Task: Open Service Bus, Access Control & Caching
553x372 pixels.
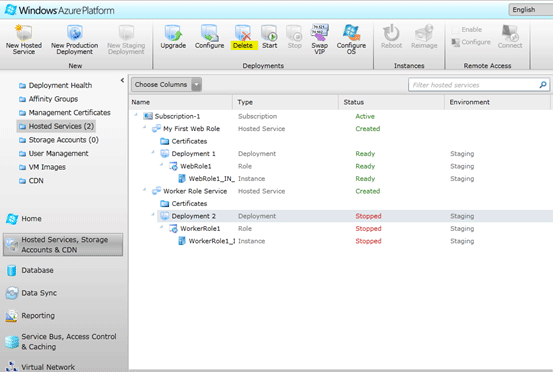Action: pos(61,342)
